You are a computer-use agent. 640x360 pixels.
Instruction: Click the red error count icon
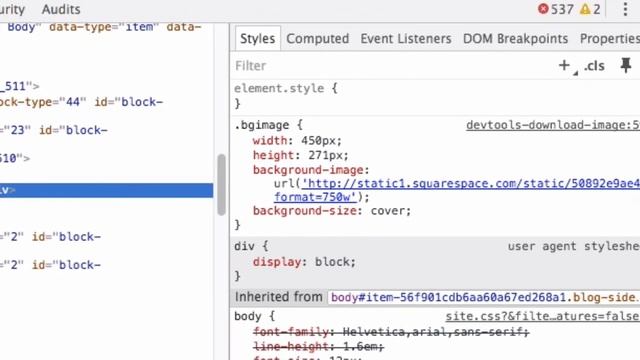(x=543, y=9)
